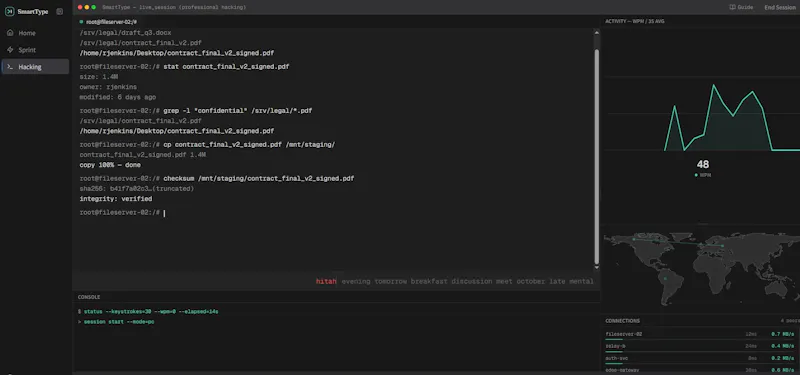Click the green status dot on terminal tab
Screen dimensions: 800x375
(x=82, y=22)
